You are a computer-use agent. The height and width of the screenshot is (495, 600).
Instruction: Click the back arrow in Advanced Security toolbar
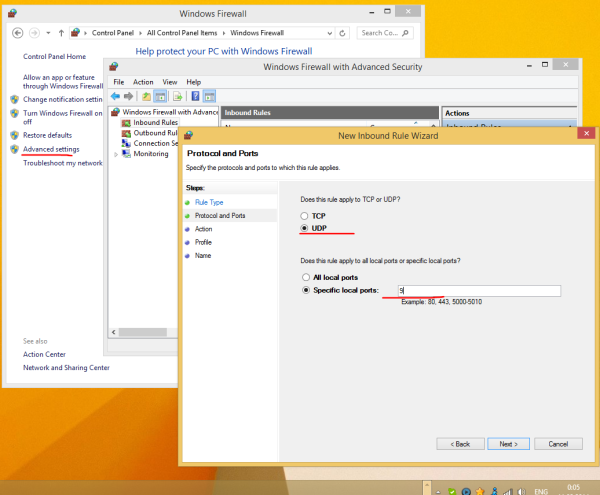point(116,96)
